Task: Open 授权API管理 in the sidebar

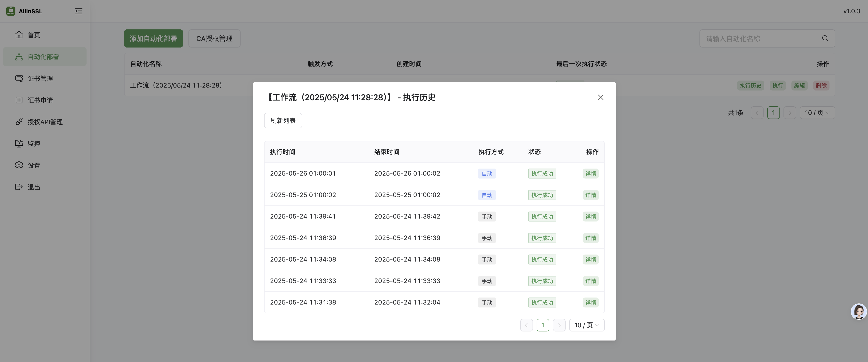Action: point(45,122)
